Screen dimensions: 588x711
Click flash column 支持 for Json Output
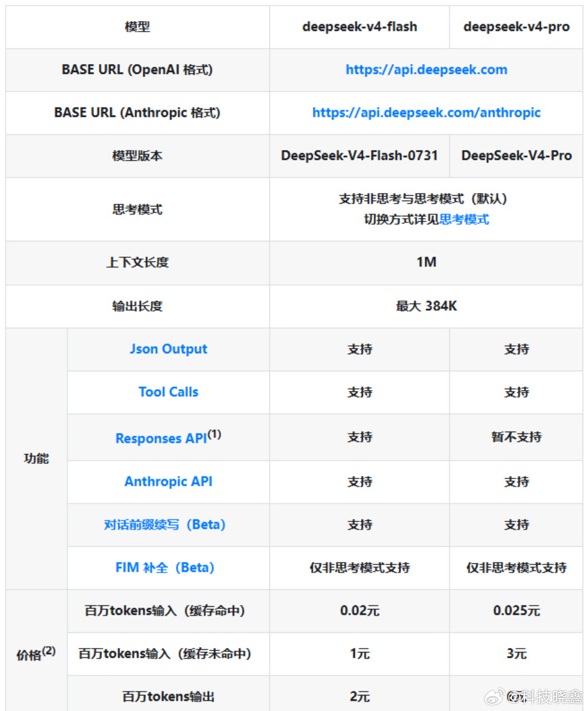click(360, 349)
